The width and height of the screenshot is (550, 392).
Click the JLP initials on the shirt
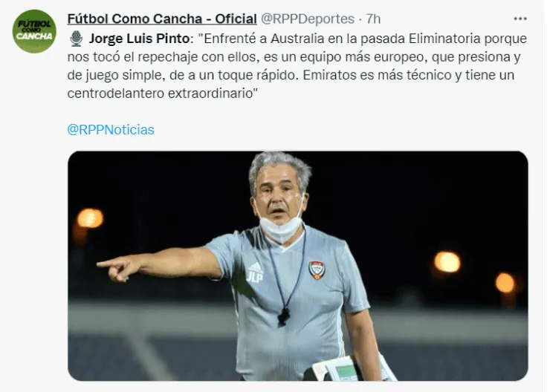[x=255, y=276]
